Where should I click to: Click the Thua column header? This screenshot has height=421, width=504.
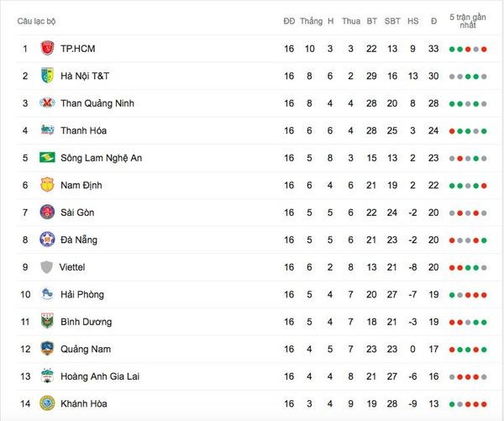coord(351,21)
